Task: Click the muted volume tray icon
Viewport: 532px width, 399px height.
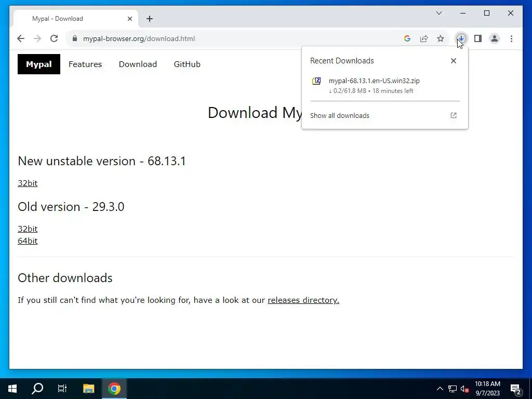Action: [x=465, y=389]
